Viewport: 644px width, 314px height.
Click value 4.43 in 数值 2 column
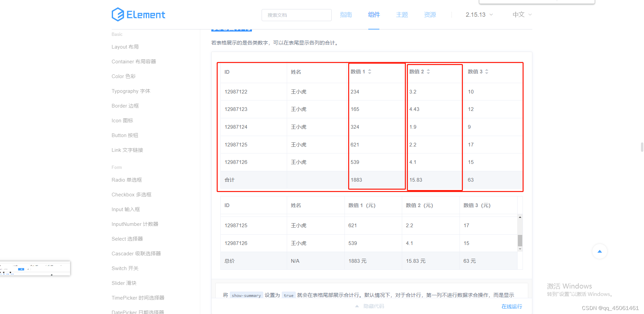coord(414,109)
